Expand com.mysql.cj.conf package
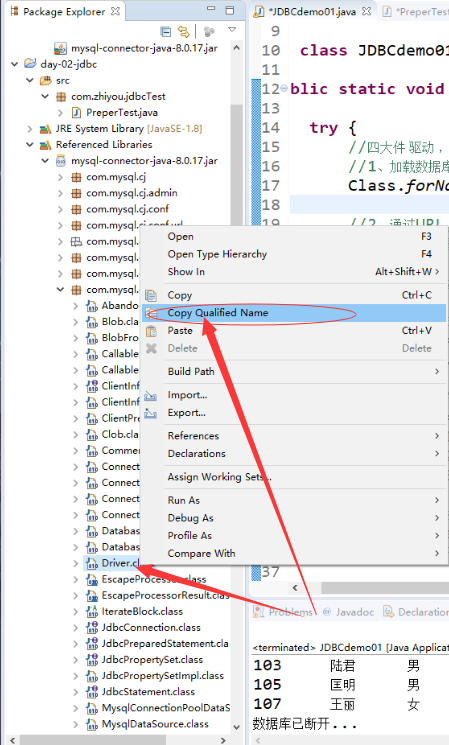The height and width of the screenshot is (745, 449). pos(60,209)
